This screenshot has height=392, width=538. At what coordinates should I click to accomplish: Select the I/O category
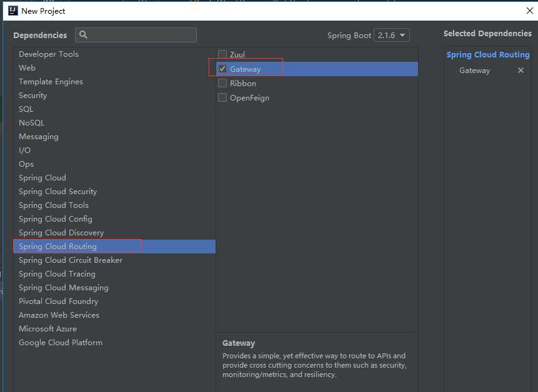(x=114, y=150)
